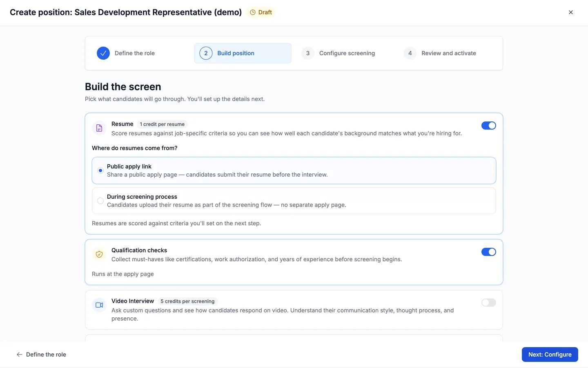588x368 pixels.
Task: Click the Qualification checks title
Action: 139,250
